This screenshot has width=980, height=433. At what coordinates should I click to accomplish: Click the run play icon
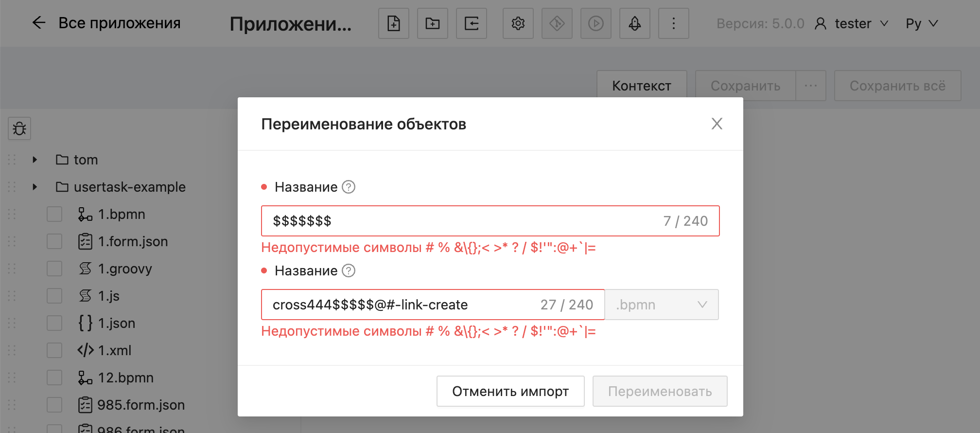tap(595, 23)
